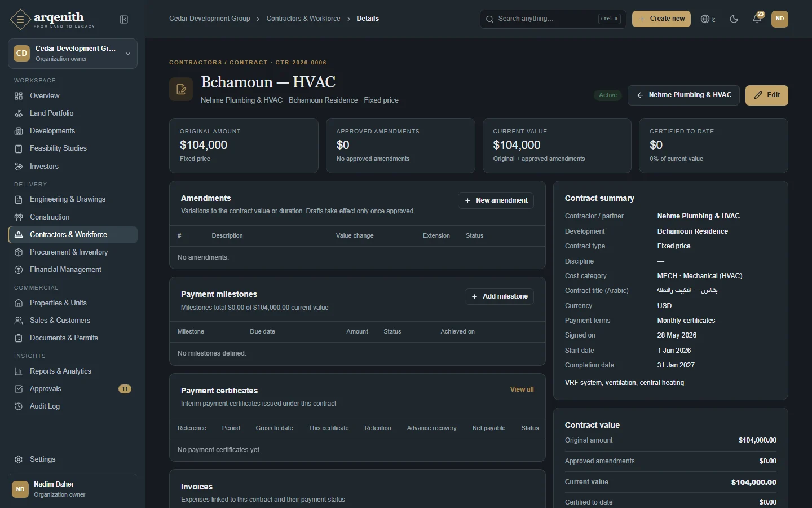The width and height of the screenshot is (812, 508).
Task: Open Approvals with 11 pending
Action: pyautogui.click(x=73, y=389)
